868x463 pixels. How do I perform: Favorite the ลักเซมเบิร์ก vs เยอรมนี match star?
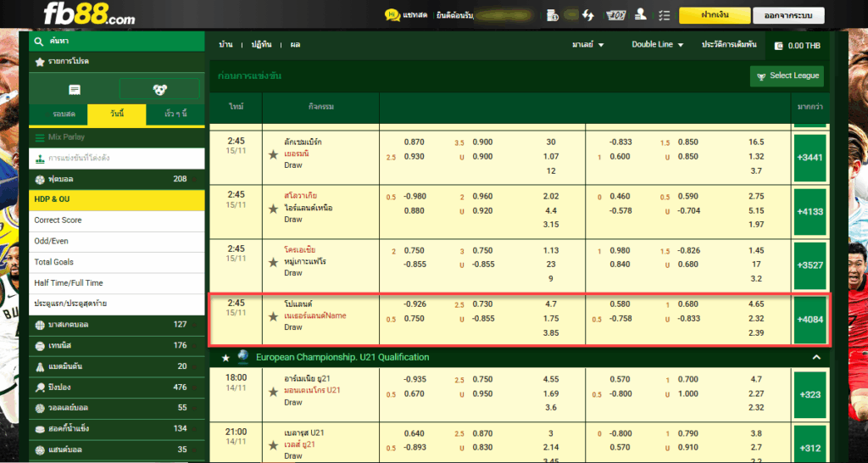[273, 154]
